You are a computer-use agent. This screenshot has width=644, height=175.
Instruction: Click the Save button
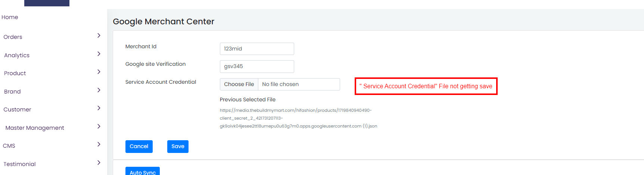point(178,147)
